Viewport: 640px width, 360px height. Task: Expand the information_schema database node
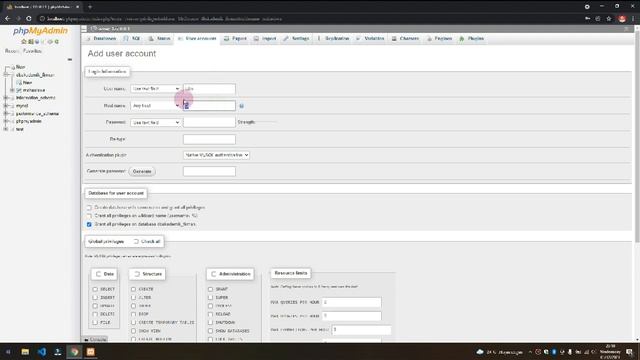click(x=6, y=98)
